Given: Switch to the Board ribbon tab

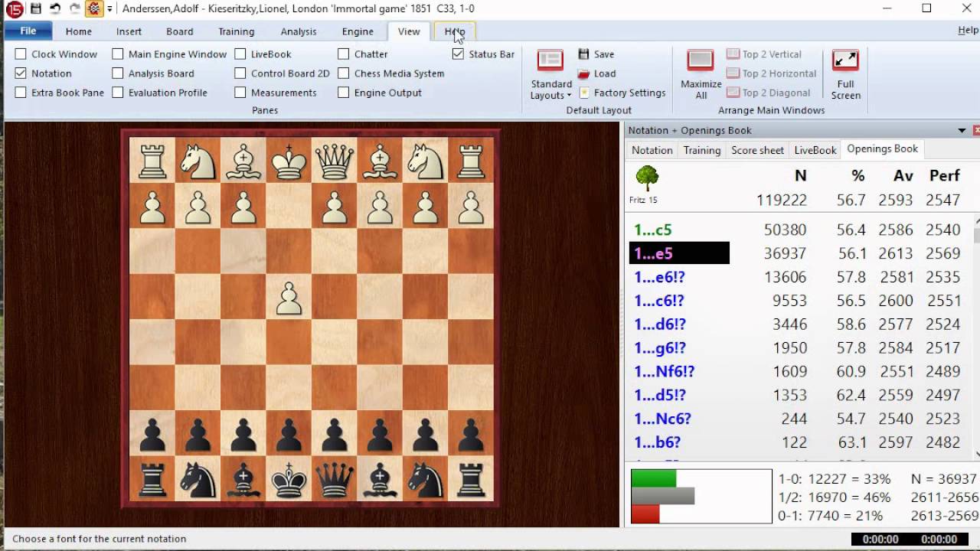Looking at the screenshot, I should (179, 31).
